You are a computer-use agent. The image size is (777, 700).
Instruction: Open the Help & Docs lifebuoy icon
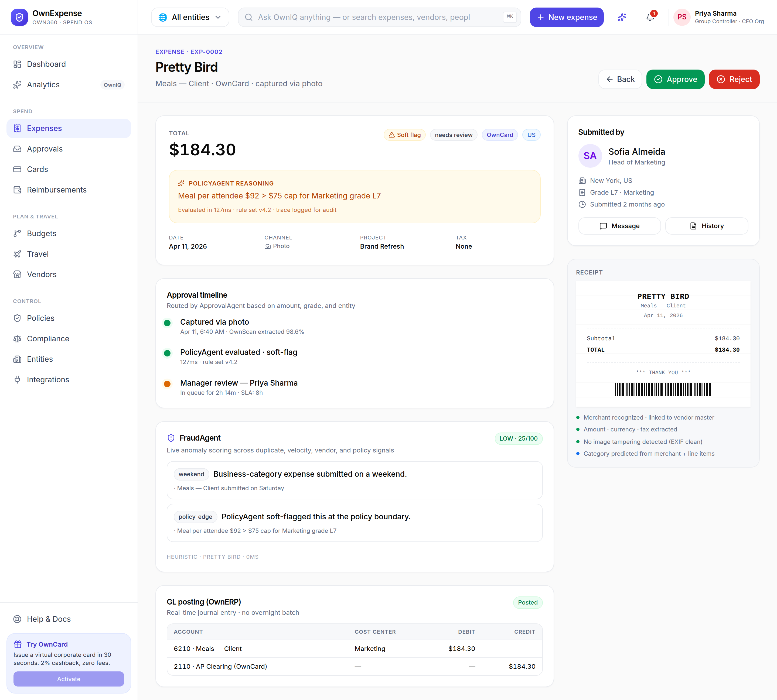tap(17, 619)
